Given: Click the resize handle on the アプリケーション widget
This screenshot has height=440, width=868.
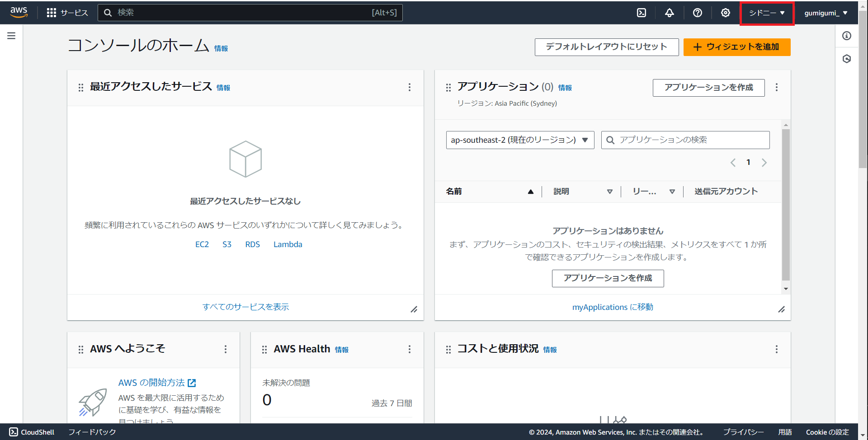Looking at the screenshot, I should pyautogui.click(x=783, y=309).
